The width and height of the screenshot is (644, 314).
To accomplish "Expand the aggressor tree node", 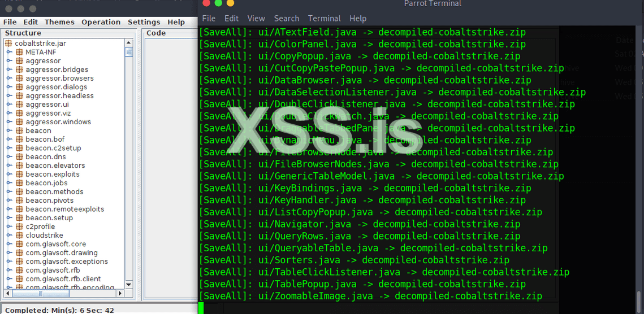I will pyautogui.click(x=8, y=61).
